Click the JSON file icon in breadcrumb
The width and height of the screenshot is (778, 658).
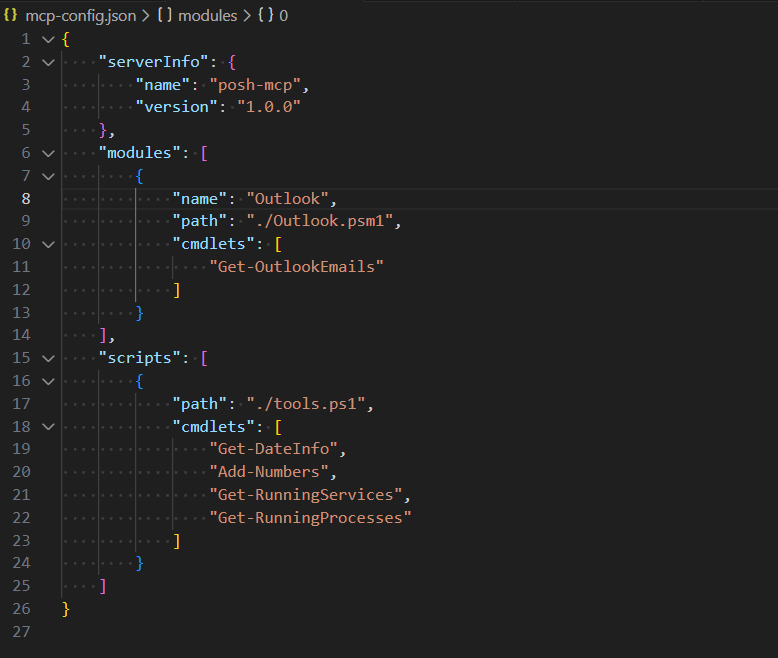[x=10, y=15]
